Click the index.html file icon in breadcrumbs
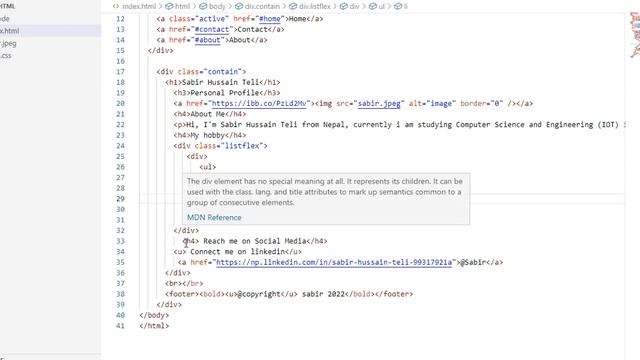640x360 pixels. tap(116, 6)
